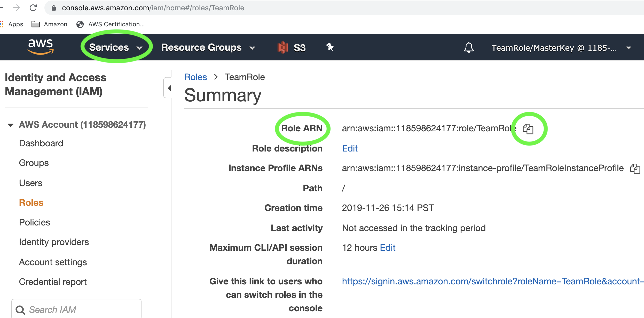Open Identity providers page
The height and width of the screenshot is (318, 644).
coord(54,242)
